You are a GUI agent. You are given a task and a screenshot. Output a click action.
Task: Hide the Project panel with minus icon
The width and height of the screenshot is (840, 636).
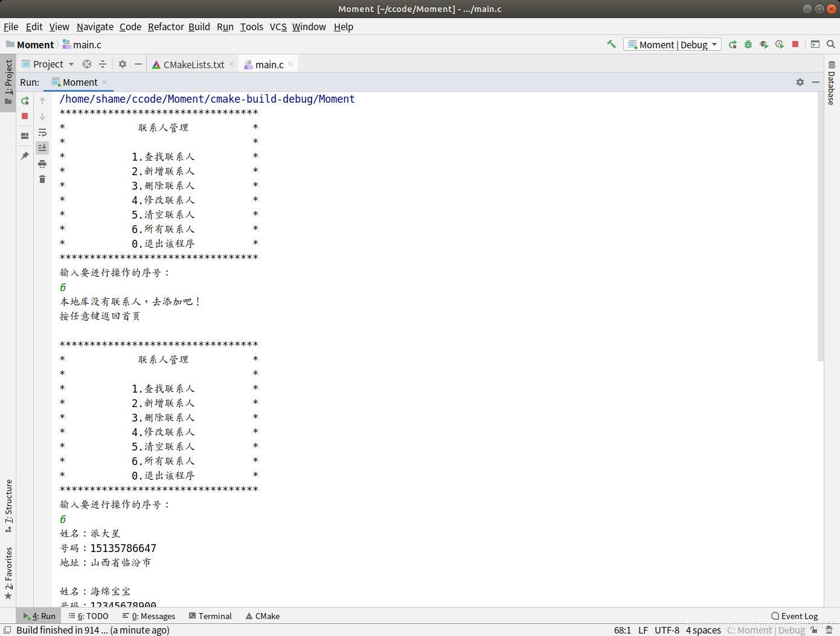point(138,64)
